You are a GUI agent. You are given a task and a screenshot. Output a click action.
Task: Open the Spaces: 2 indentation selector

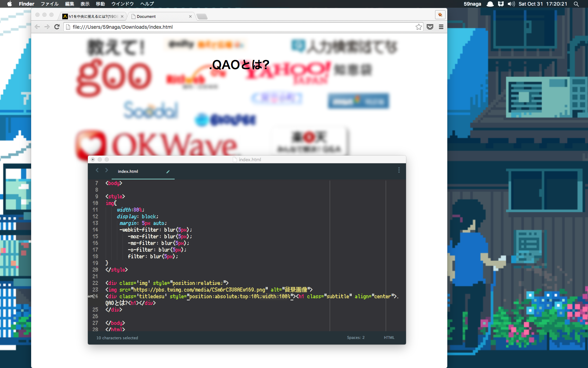click(x=356, y=338)
